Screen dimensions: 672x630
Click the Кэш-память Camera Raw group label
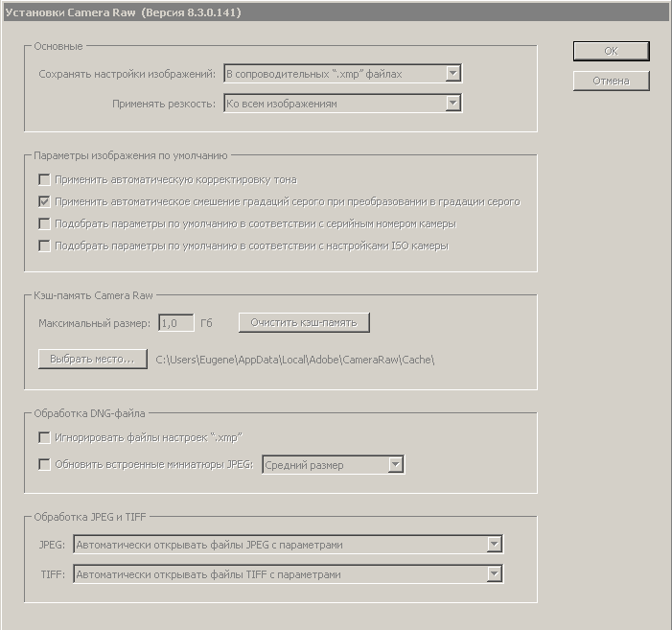(x=93, y=295)
